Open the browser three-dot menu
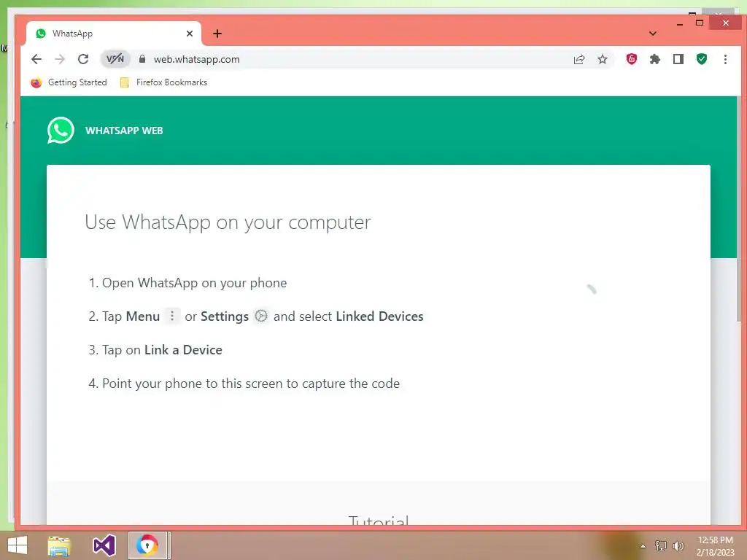The width and height of the screenshot is (747, 560). [725, 59]
